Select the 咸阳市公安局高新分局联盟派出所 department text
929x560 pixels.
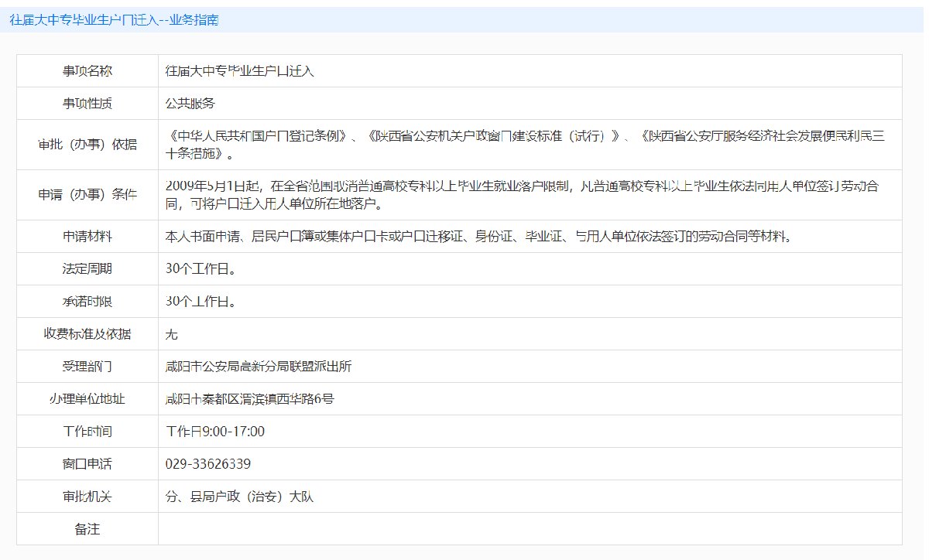pyautogui.click(x=259, y=367)
